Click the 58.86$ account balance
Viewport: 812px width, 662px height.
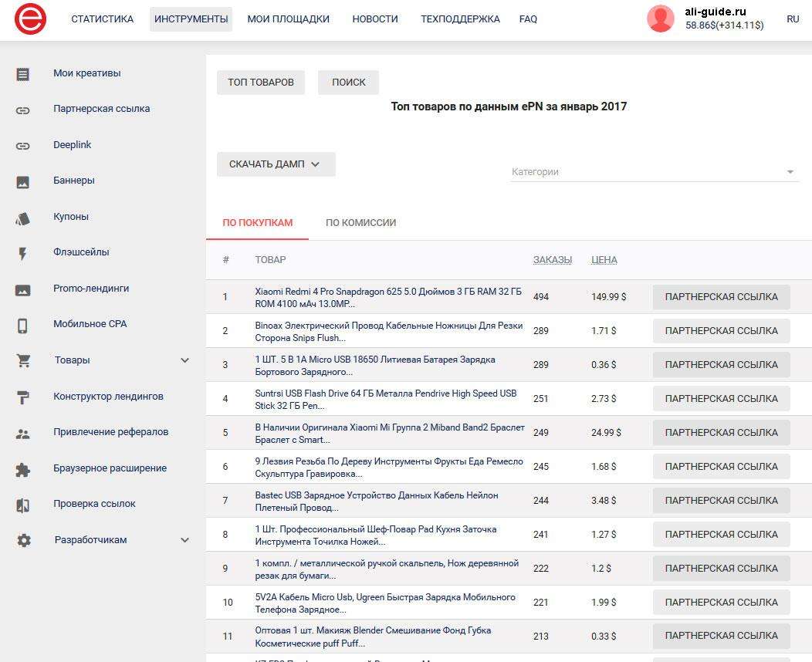(x=725, y=25)
